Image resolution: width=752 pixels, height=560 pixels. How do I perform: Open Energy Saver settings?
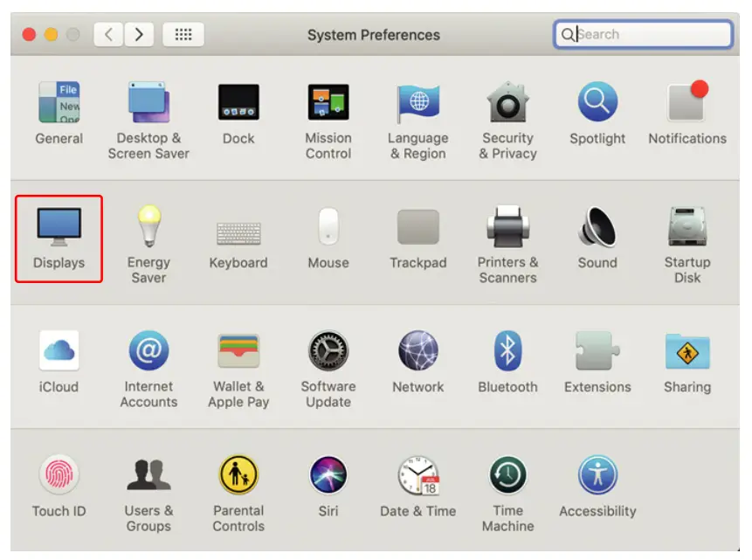148,227
